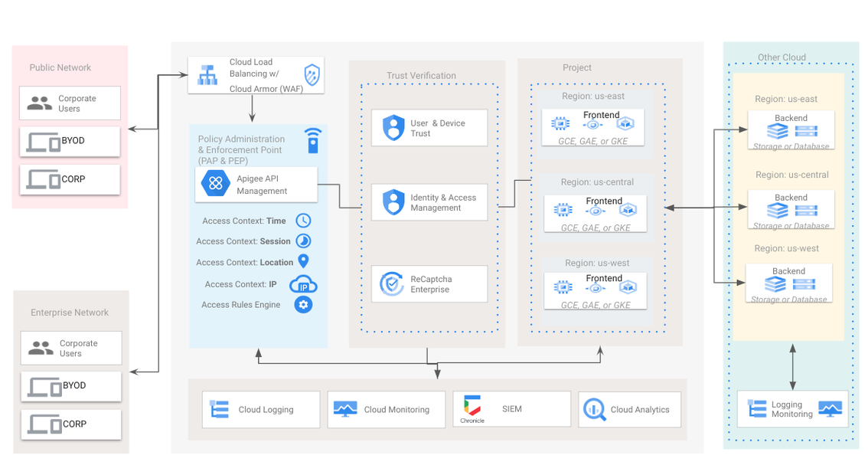Click the Access Context: Location text
Screen dimensions: 868x465
pos(245,262)
